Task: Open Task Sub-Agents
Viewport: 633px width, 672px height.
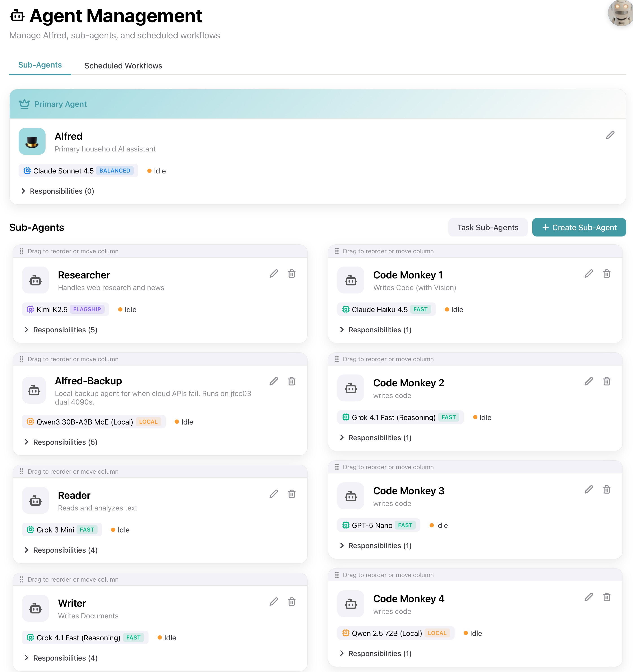Action: tap(488, 227)
